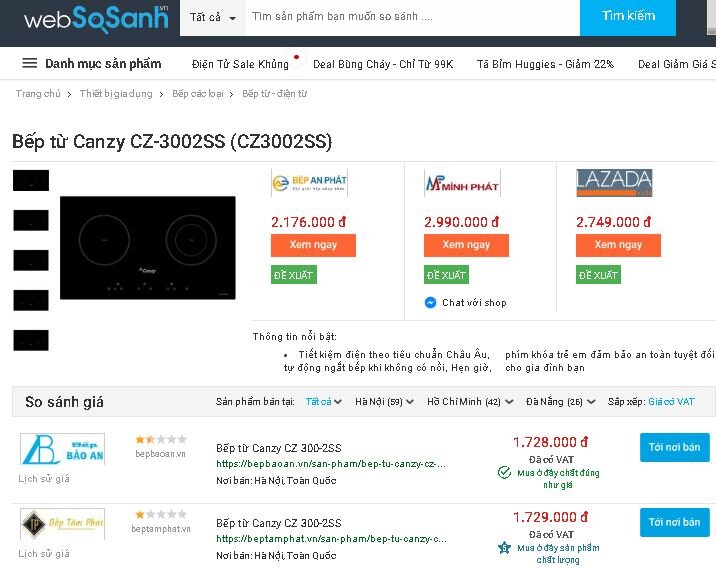This screenshot has width=716, height=568.
Task: Click the star rating for bepbaoan.vn
Action: 161,439
